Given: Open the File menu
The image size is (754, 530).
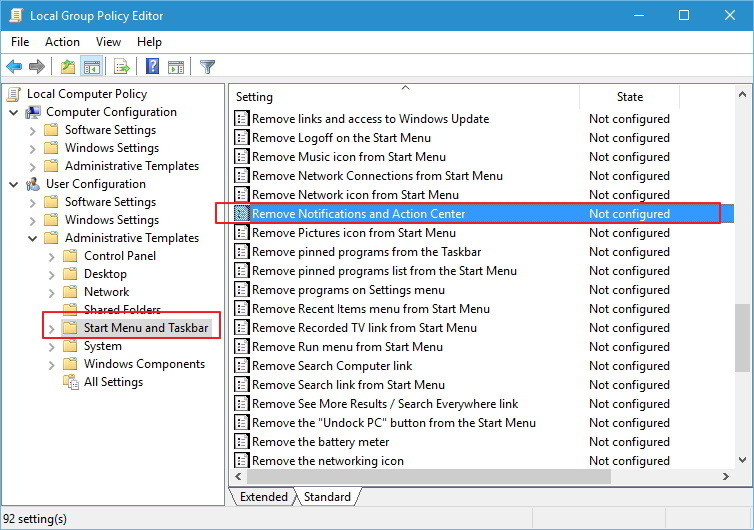Looking at the screenshot, I should [x=20, y=42].
